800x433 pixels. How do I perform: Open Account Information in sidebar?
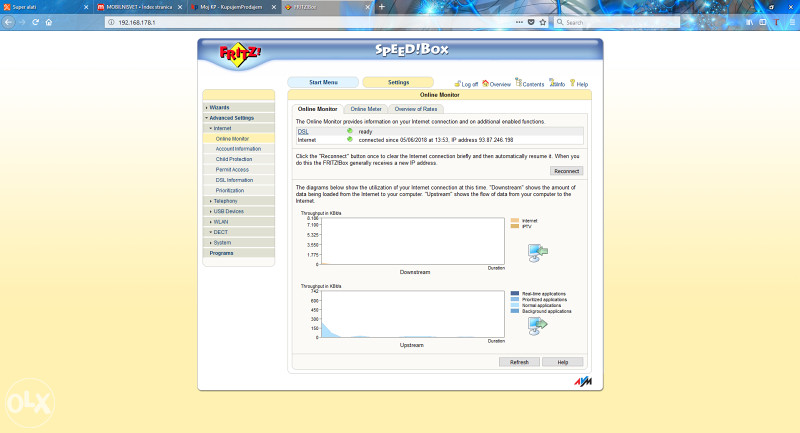239,149
